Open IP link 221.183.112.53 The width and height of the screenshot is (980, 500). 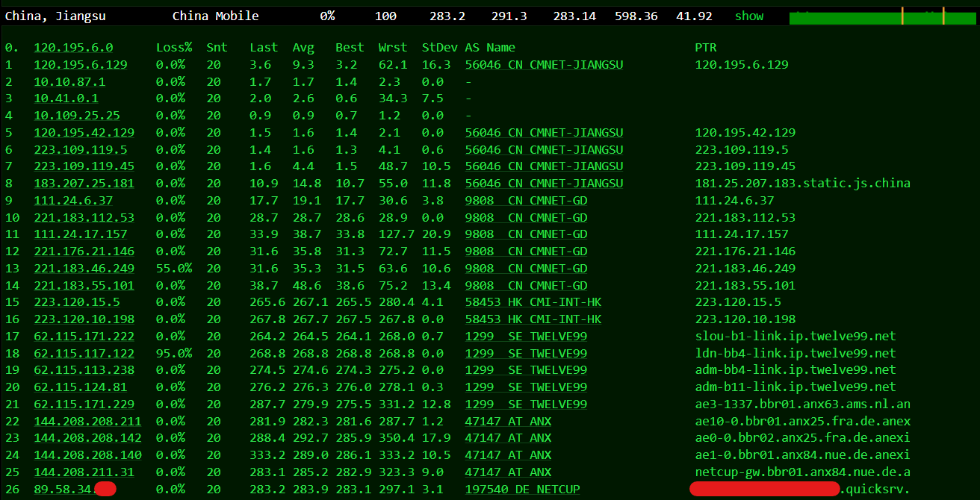84,218
